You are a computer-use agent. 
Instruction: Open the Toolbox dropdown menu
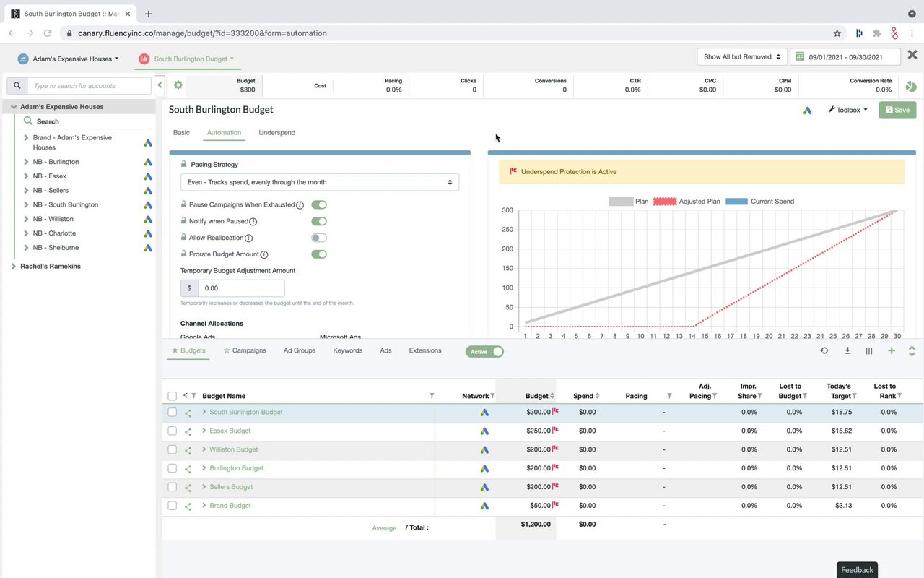848,110
